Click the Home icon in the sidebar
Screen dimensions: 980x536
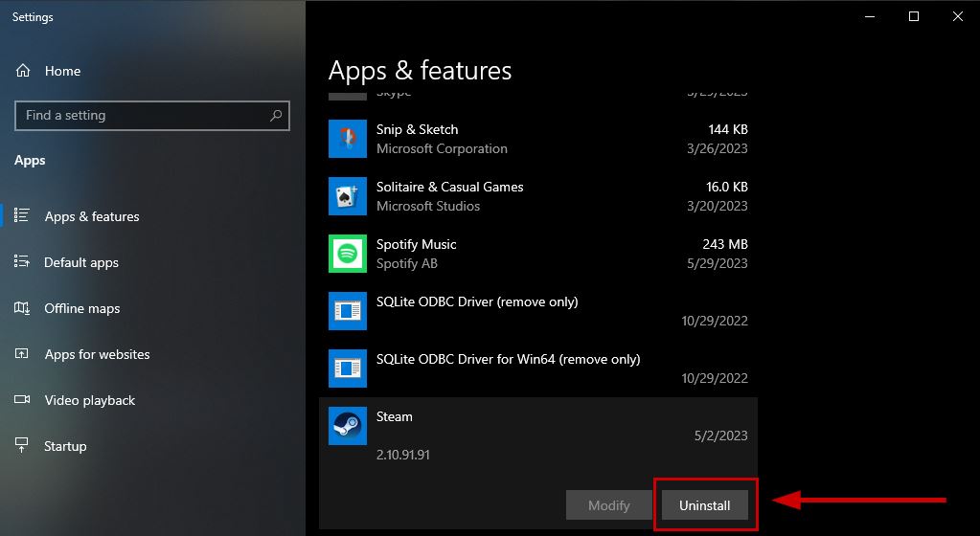tap(22, 71)
